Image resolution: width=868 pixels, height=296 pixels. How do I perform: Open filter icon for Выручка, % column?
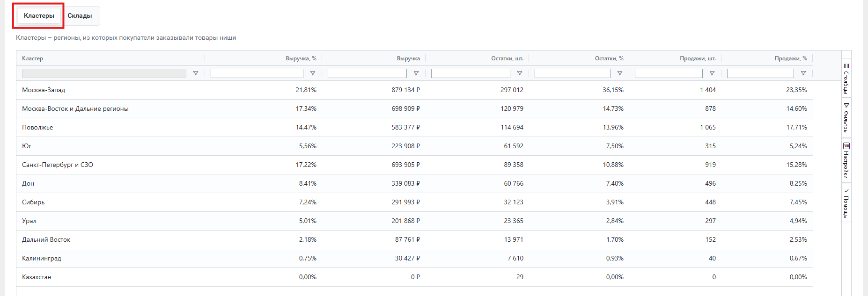pyautogui.click(x=313, y=73)
